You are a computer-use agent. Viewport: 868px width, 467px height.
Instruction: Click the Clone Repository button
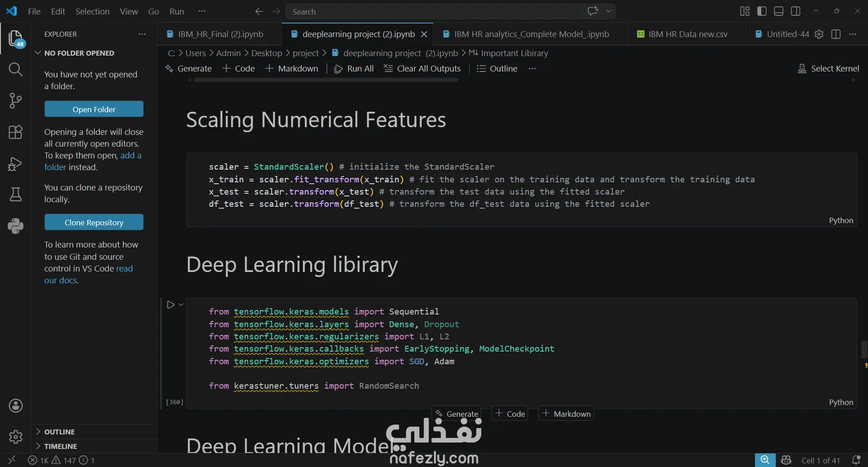coord(94,222)
